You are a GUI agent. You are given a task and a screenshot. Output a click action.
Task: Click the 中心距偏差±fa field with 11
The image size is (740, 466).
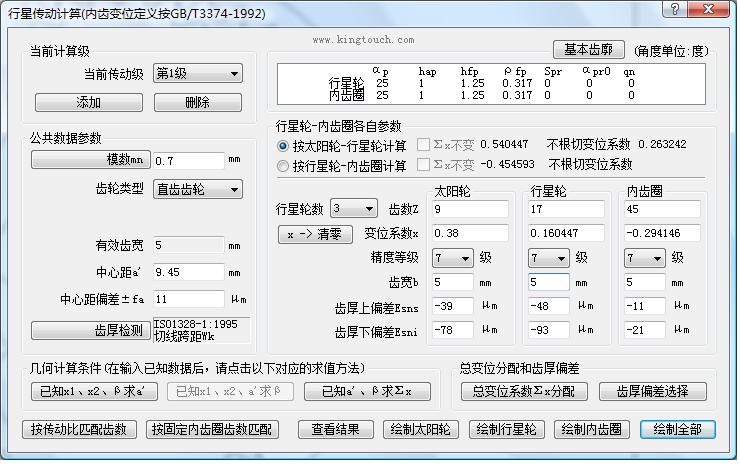point(189,299)
